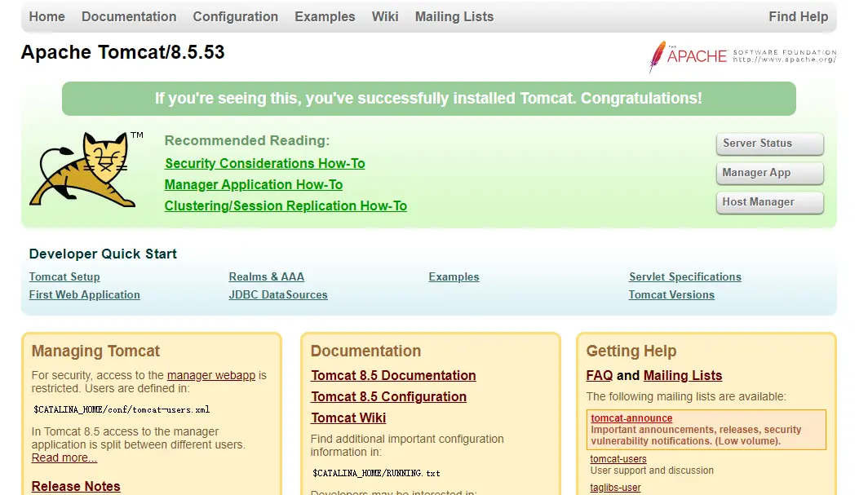Click the Getting Help heading
The image size is (868, 495).
click(x=631, y=351)
